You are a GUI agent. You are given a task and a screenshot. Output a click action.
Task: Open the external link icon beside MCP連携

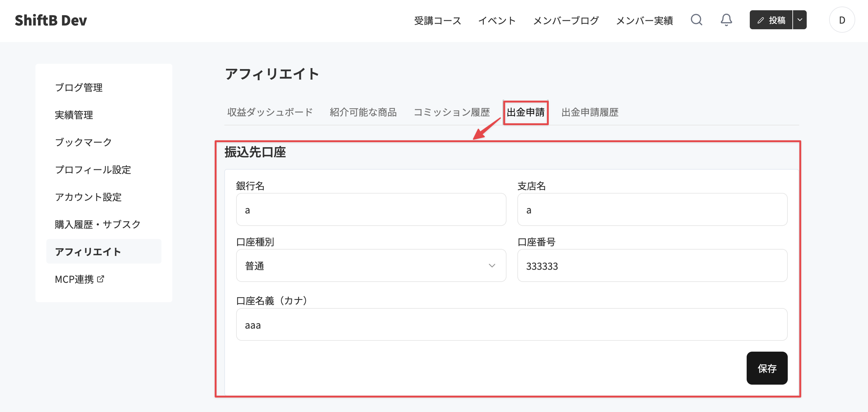[100, 279]
